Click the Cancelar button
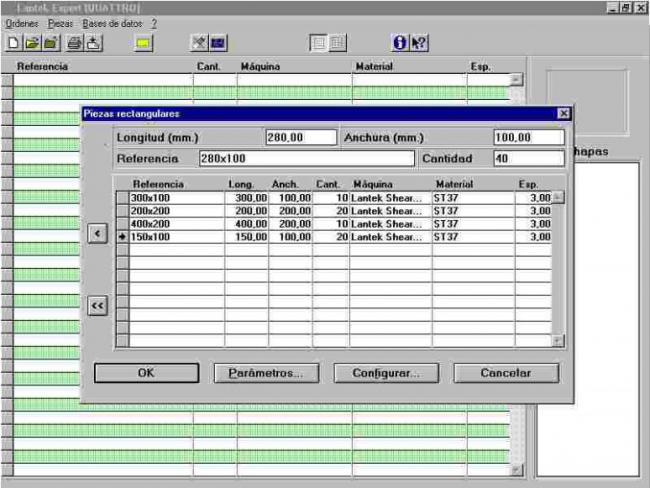The height and width of the screenshot is (488, 650). coord(506,373)
